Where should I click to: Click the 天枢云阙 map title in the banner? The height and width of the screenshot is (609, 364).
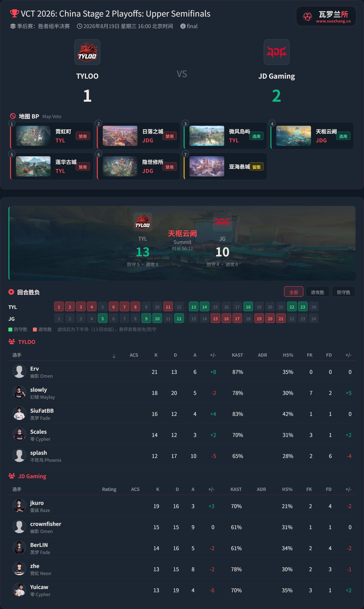pyautogui.click(x=182, y=233)
